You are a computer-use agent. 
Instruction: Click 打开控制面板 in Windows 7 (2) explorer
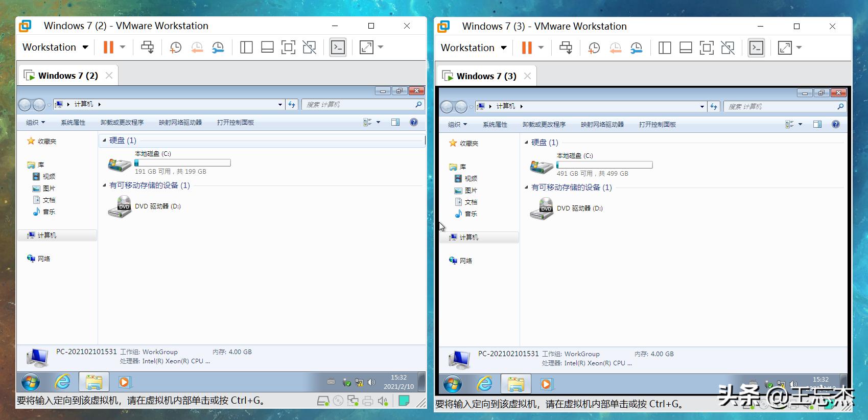coord(236,123)
